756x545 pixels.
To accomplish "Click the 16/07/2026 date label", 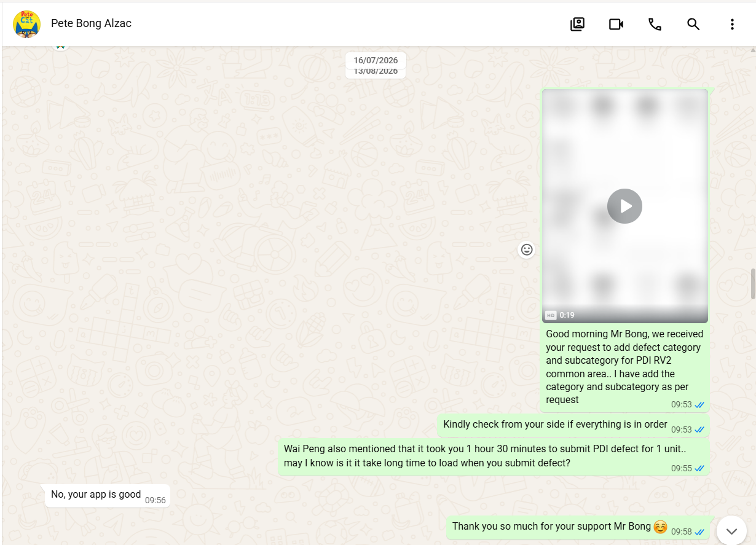I will click(376, 60).
